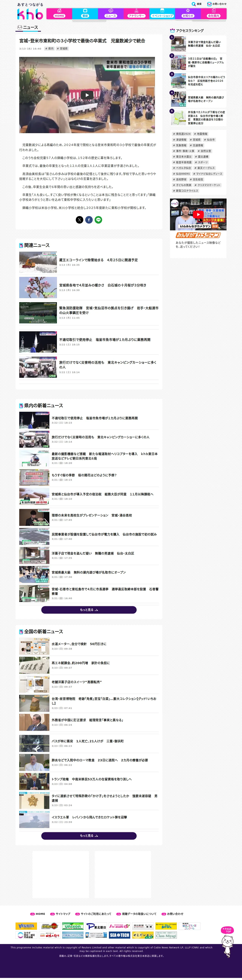This screenshot has width=242, height=980.
Task: Select the 津波情報 tag
Action: click(x=180, y=140)
